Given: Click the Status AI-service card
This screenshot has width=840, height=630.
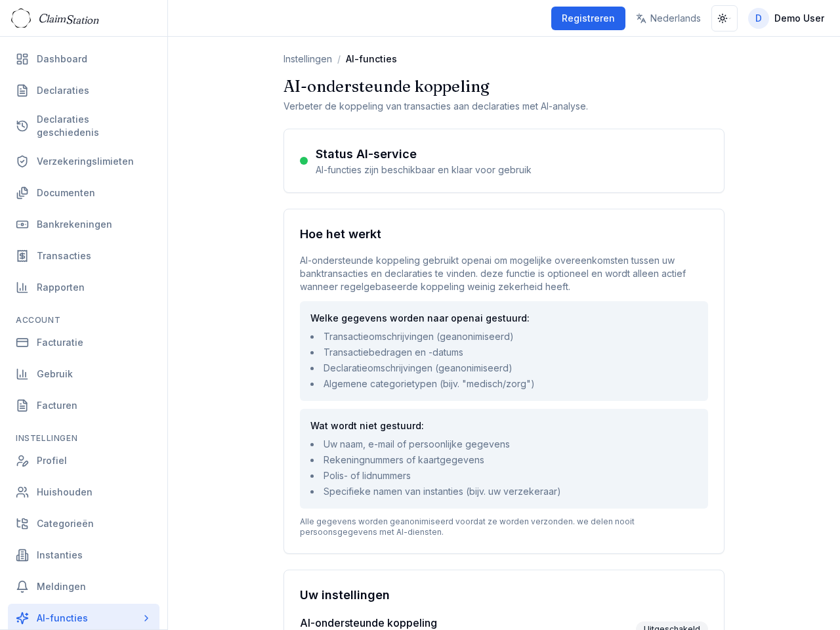Looking at the screenshot, I should click(x=503, y=161).
